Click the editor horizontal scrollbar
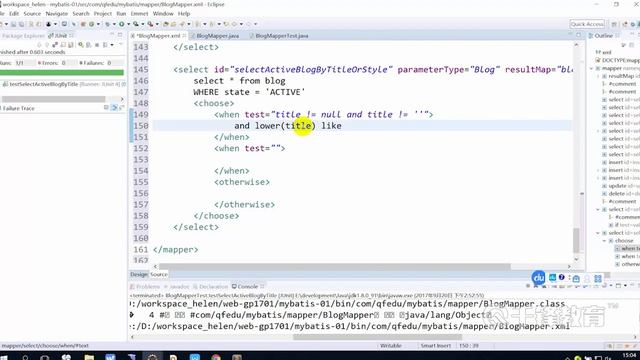Screen dimensions: 640x360 [335, 267]
